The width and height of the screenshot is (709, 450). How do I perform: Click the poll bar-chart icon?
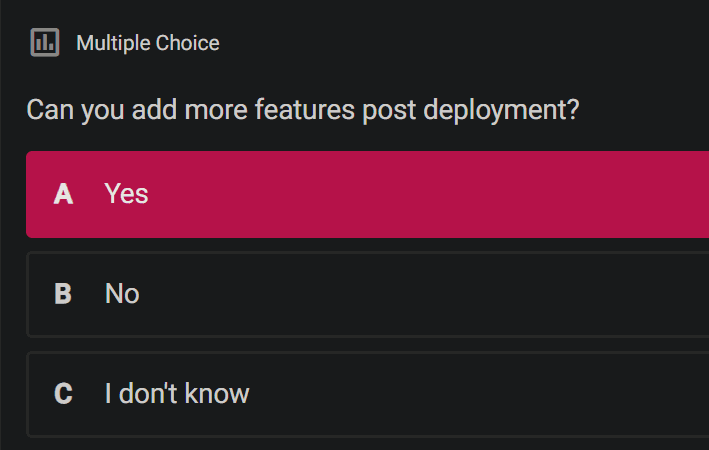pos(45,43)
